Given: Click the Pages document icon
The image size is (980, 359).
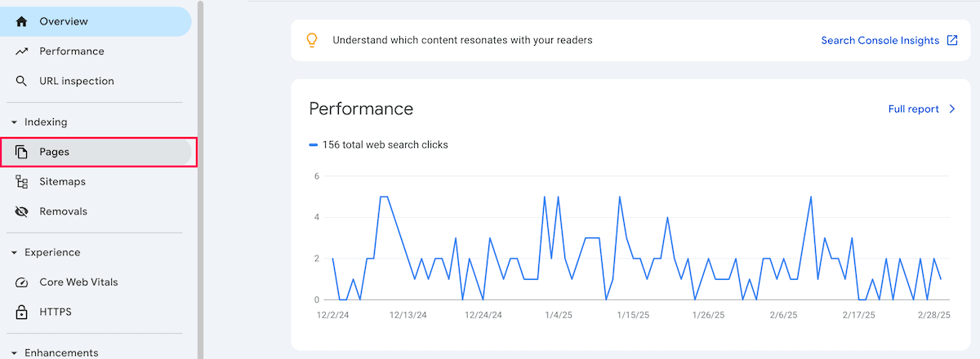Looking at the screenshot, I should click(x=22, y=152).
